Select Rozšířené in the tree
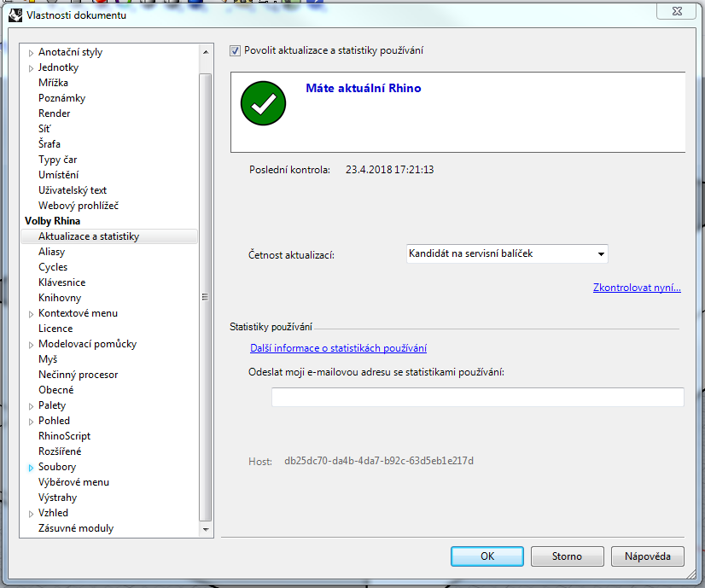This screenshot has width=705, height=588. pyautogui.click(x=60, y=451)
